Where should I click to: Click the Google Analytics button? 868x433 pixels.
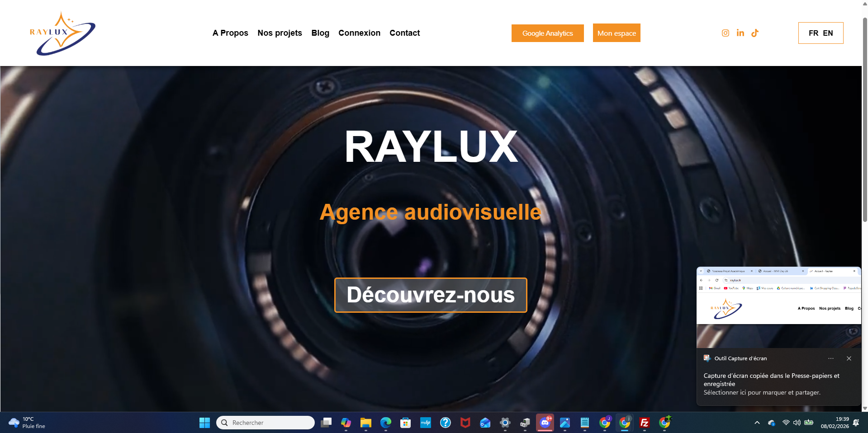pos(547,33)
